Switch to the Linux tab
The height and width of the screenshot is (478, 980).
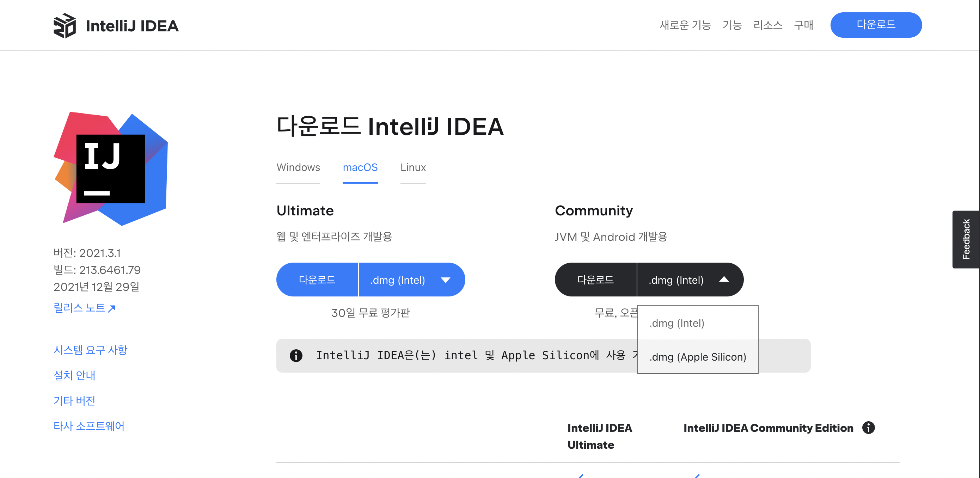pyautogui.click(x=413, y=167)
